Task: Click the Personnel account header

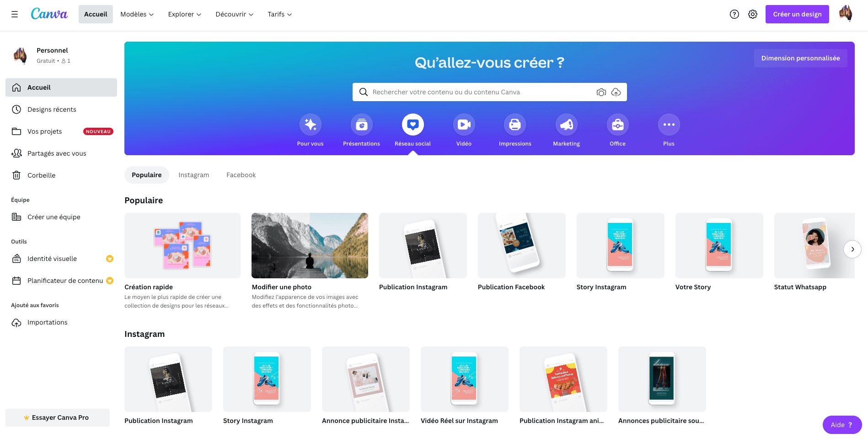Action: click(x=61, y=55)
